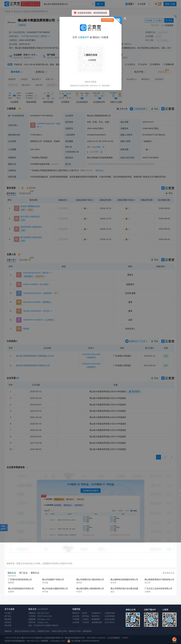Open the 附近企业 link in address row
The width and height of the screenshot is (181, 644).
tap(99, 171)
